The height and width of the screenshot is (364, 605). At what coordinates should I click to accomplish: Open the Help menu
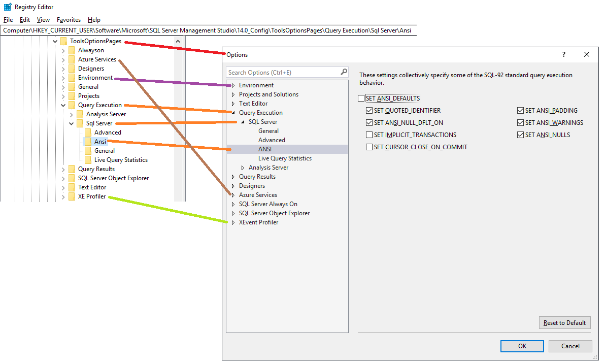click(94, 20)
